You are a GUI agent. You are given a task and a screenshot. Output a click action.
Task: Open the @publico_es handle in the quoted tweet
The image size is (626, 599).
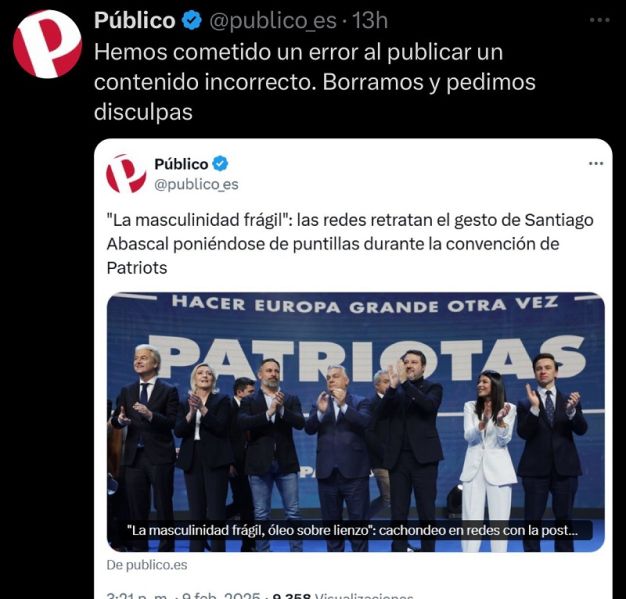(x=196, y=184)
